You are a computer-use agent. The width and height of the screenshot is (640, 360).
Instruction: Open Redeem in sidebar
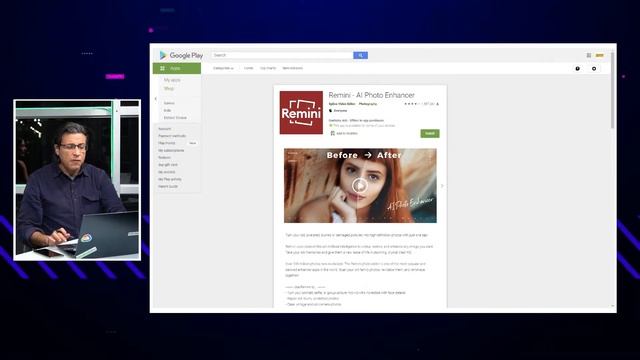click(164, 158)
